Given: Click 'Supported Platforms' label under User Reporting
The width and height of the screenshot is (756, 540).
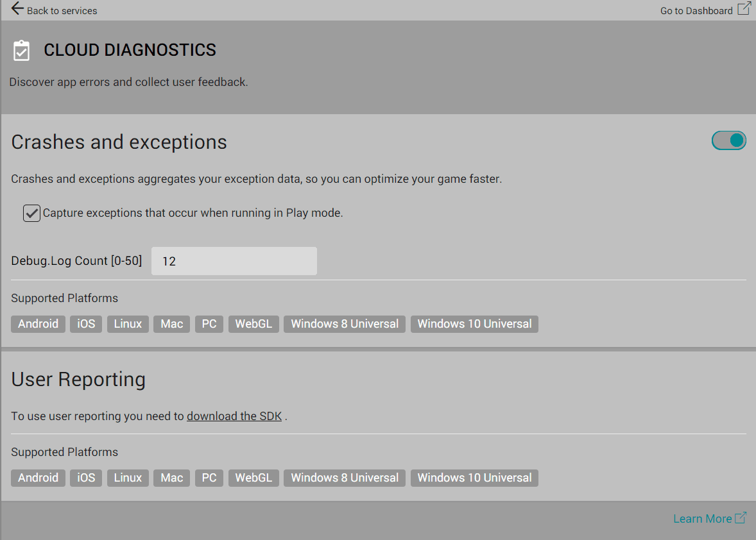Looking at the screenshot, I should (65, 452).
